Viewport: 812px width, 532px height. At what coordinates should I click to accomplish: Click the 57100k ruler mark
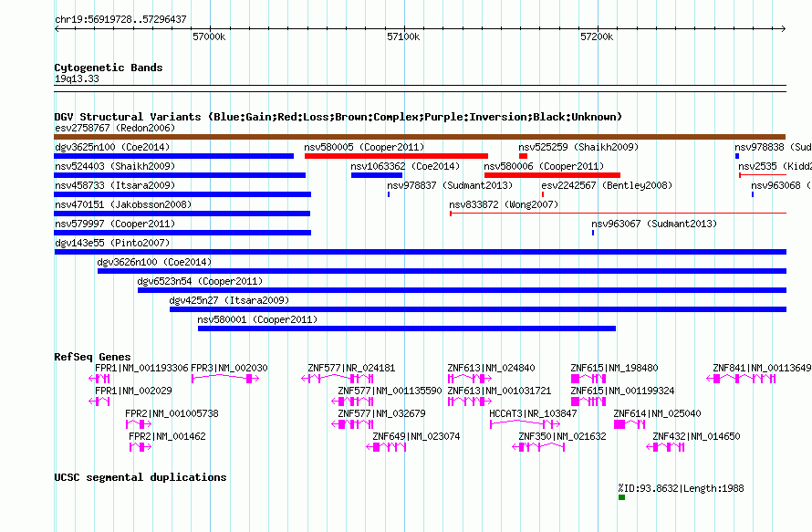(x=403, y=37)
